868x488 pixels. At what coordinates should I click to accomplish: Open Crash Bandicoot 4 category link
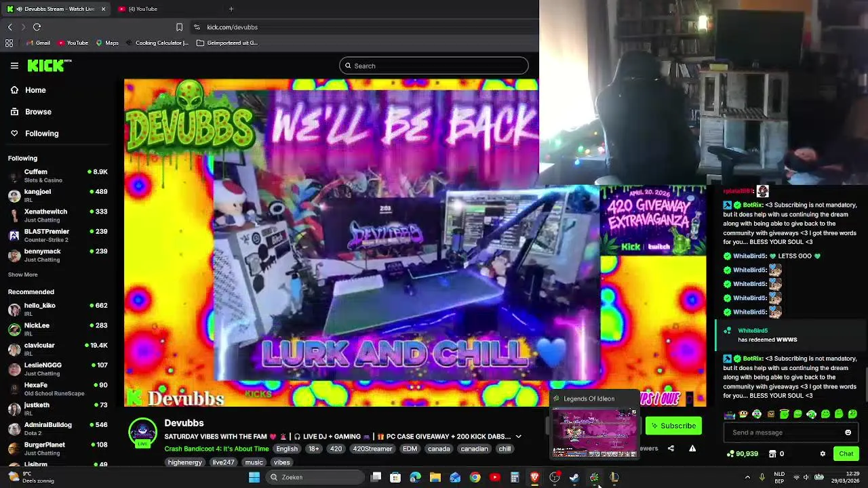(216, 449)
